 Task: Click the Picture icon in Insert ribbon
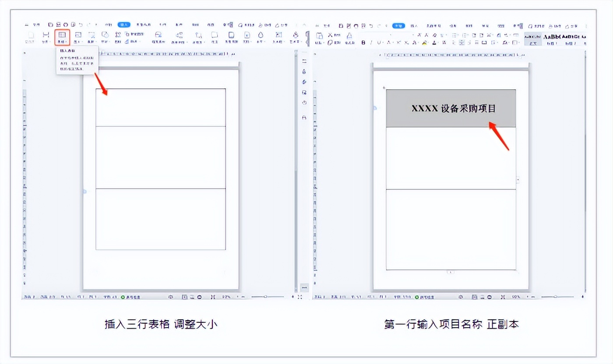78,35
